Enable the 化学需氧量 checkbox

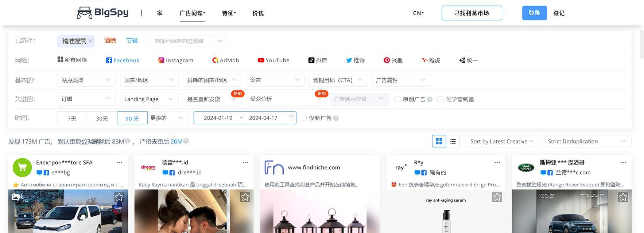[x=440, y=99]
